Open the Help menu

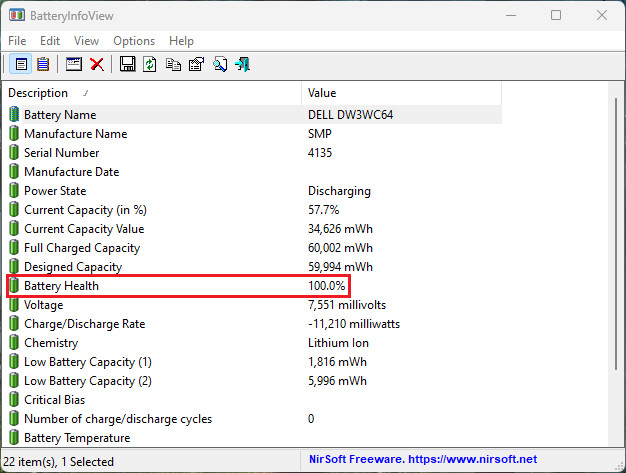pos(181,41)
